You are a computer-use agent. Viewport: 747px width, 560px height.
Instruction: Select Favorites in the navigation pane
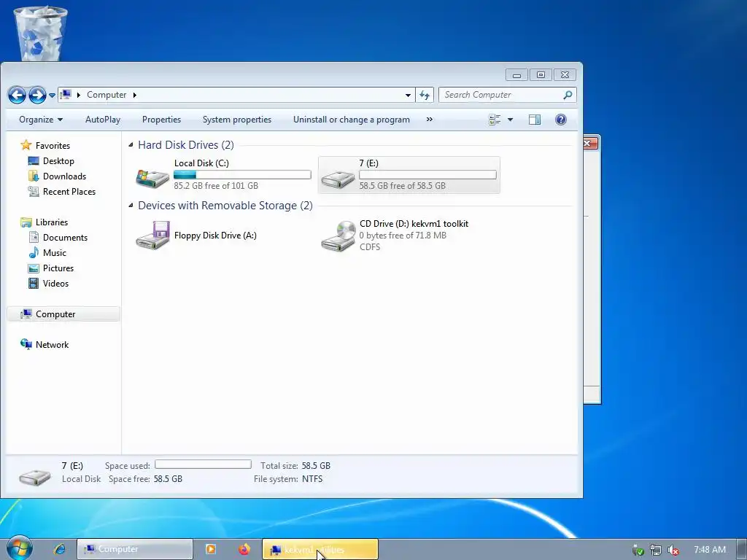[x=45, y=145]
